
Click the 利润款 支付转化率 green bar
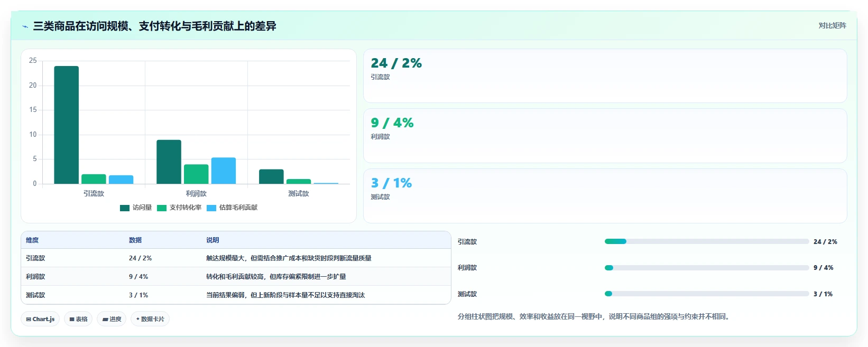[x=196, y=174]
